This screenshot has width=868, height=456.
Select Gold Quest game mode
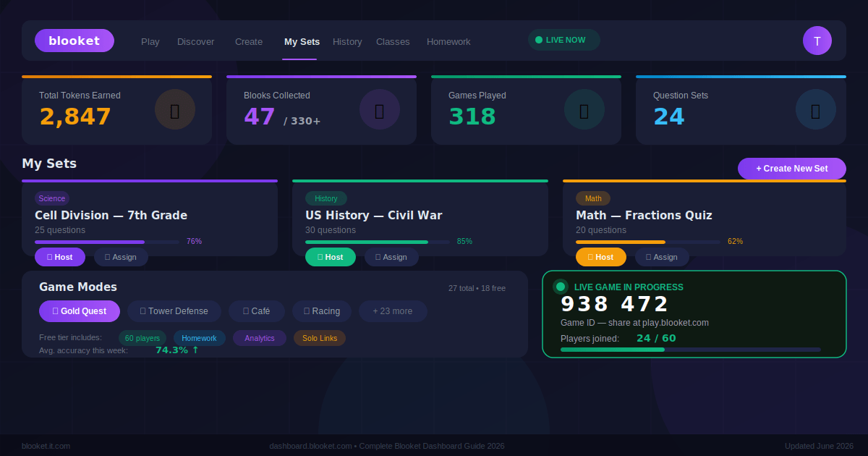[x=80, y=311]
